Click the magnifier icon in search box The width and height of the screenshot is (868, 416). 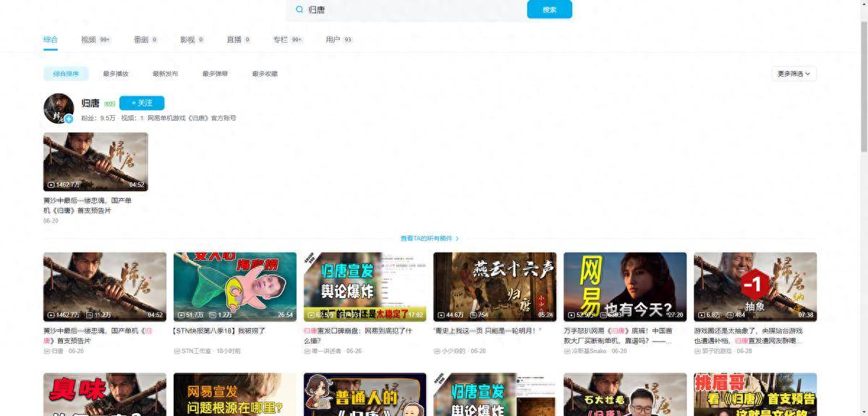(x=299, y=9)
